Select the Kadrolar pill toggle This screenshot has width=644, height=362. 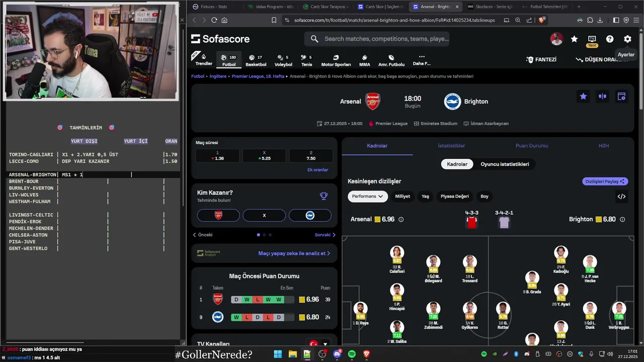click(457, 164)
